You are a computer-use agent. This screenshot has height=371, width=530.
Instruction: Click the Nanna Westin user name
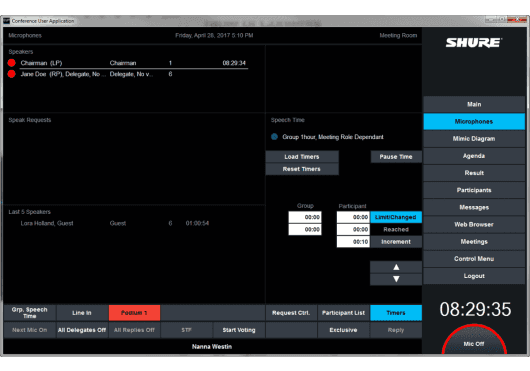coord(212,347)
